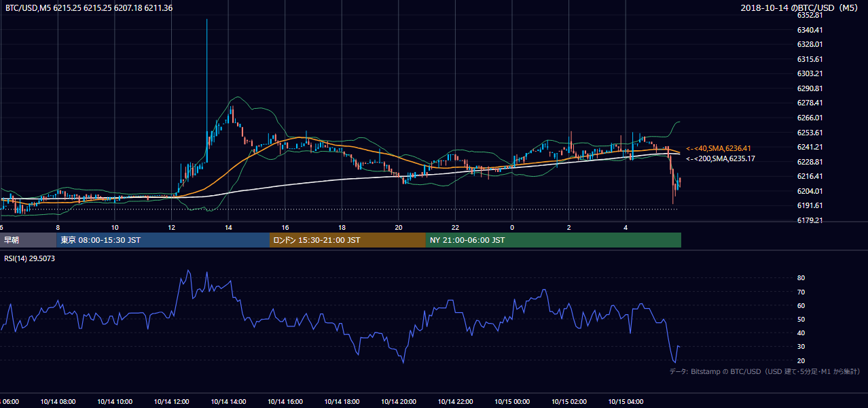Select the 東京 08:00-15:30 JST session bar
Viewport: 868px width, 408px height.
[164, 240]
